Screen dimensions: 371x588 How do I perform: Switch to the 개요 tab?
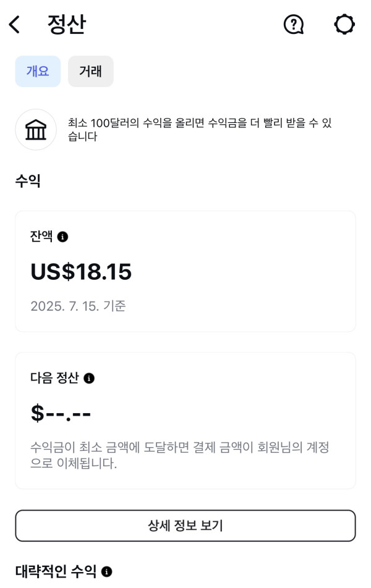coord(38,72)
